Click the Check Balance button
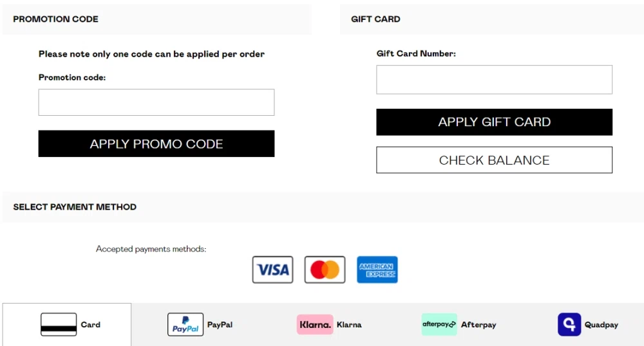The height and width of the screenshot is (346, 644). point(494,160)
